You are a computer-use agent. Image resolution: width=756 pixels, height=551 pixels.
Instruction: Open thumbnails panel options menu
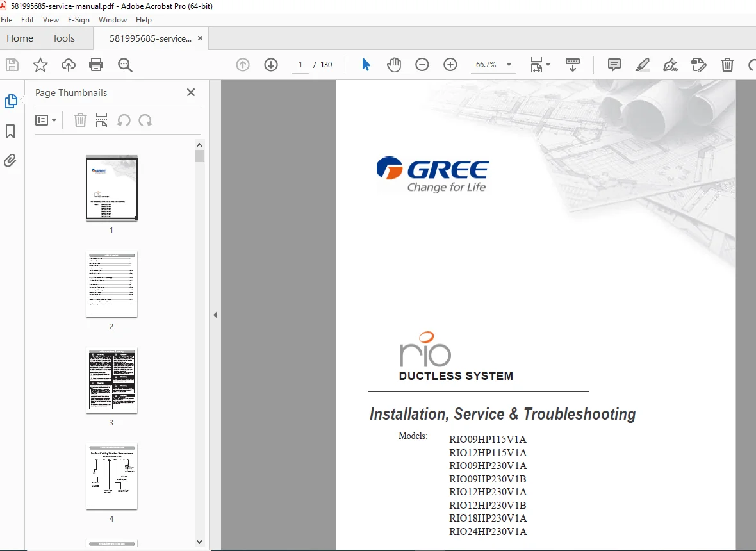pos(45,120)
